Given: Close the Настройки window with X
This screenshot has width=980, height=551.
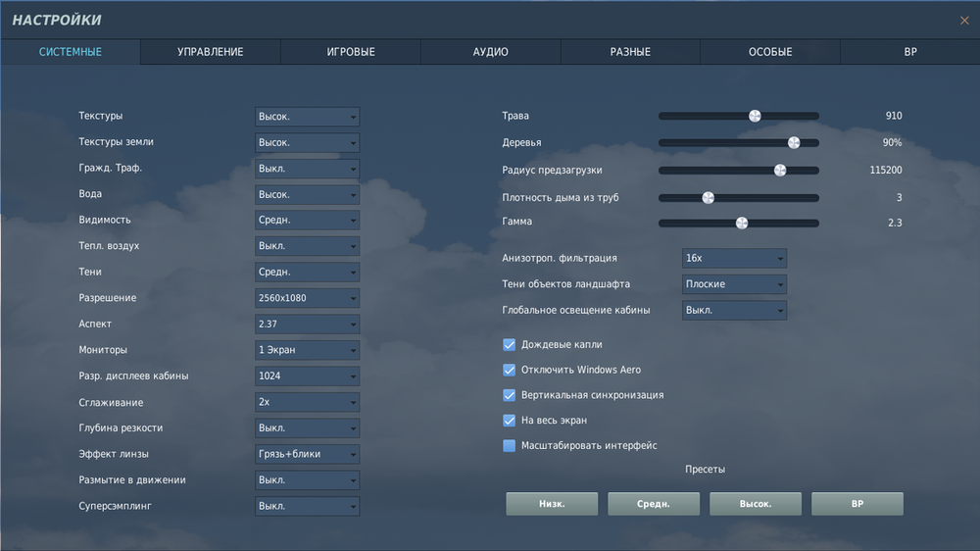Looking at the screenshot, I should pos(964,21).
